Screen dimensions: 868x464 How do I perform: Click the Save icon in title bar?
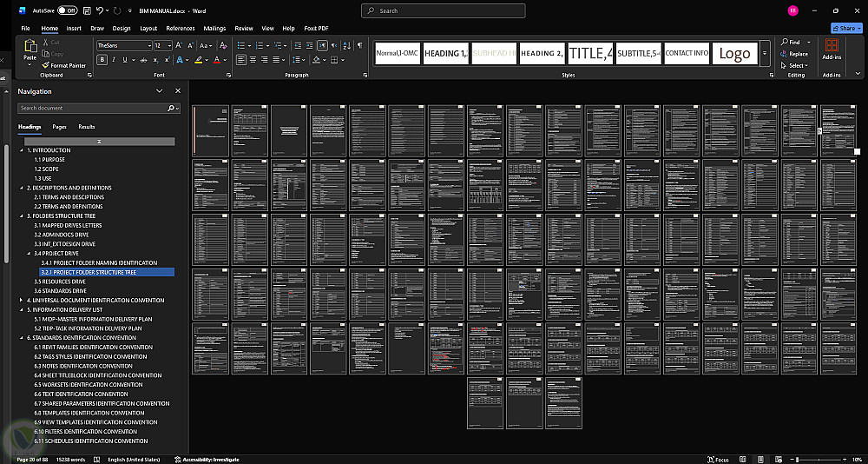point(87,10)
